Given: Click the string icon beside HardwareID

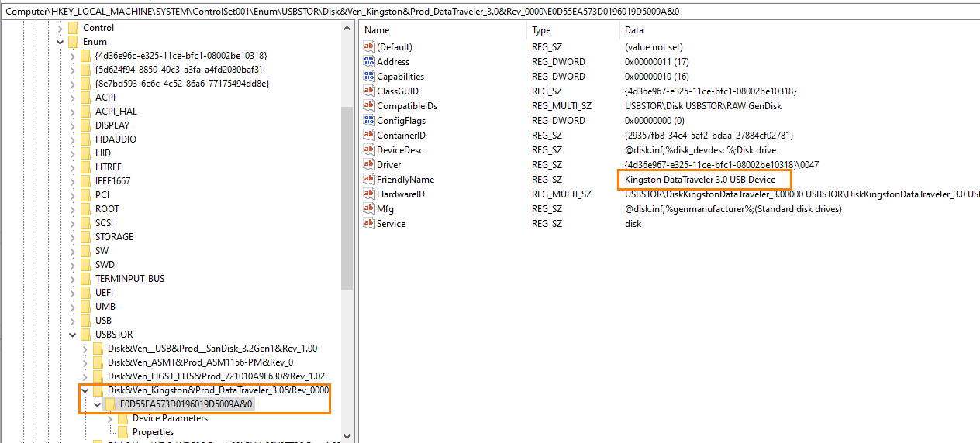Looking at the screenshot, I should (369, 194).
